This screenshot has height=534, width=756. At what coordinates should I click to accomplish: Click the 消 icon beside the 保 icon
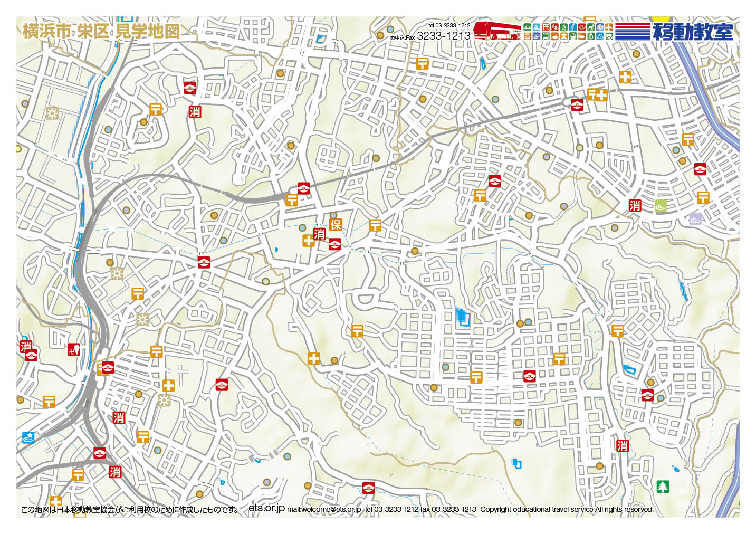pyautogui.click(x=320, y=234)
